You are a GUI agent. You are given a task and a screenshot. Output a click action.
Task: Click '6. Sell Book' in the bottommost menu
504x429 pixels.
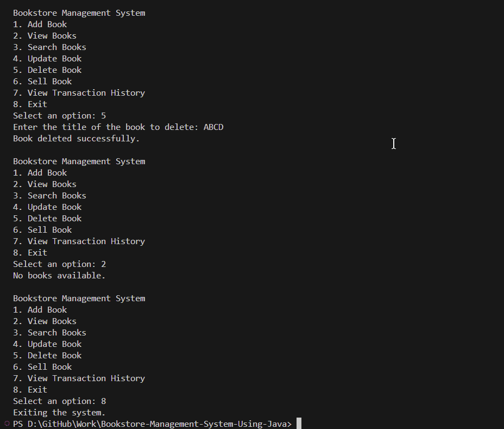42,367
